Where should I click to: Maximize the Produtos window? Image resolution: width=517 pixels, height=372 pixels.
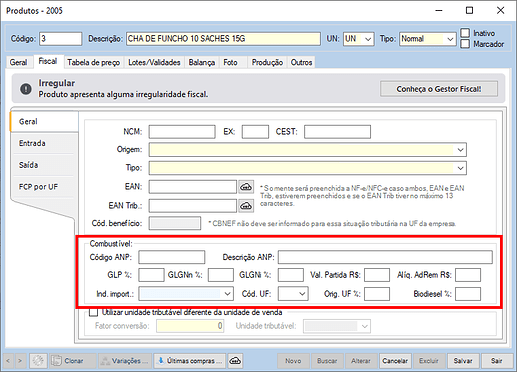tap(469, 11)
